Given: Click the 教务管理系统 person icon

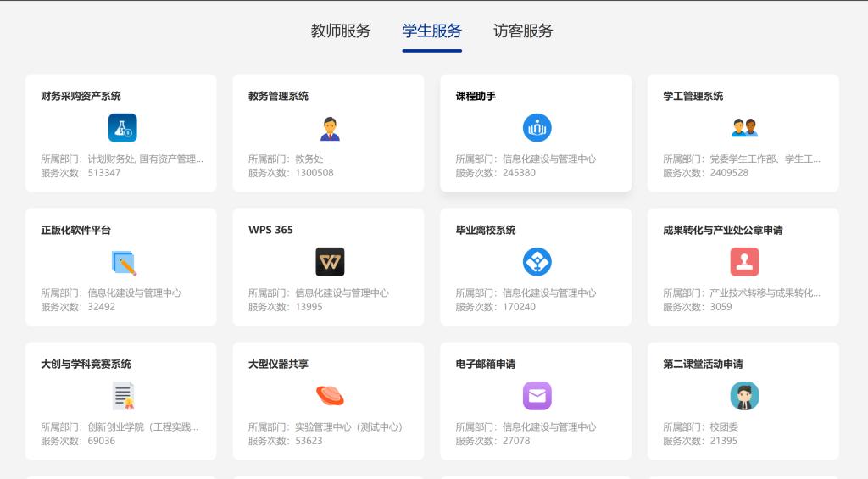Looking at the screenshot, I should click(x=330, y=128).
